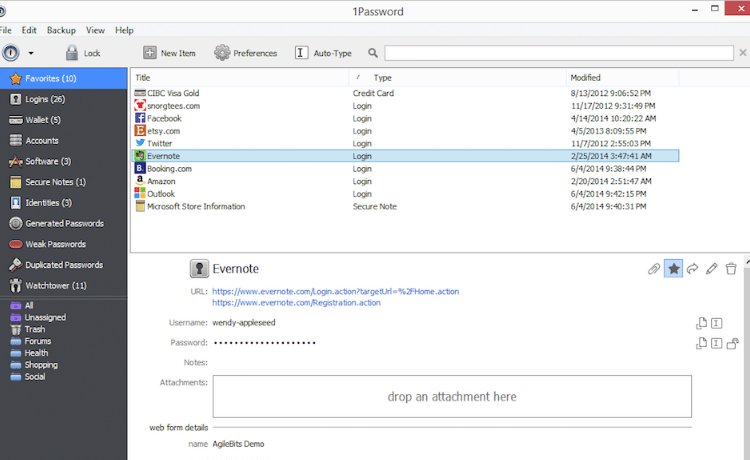This screenshot has width=750, height=460.
Task: Open the Wallet (5) category
Action: (x=64, y=120)
